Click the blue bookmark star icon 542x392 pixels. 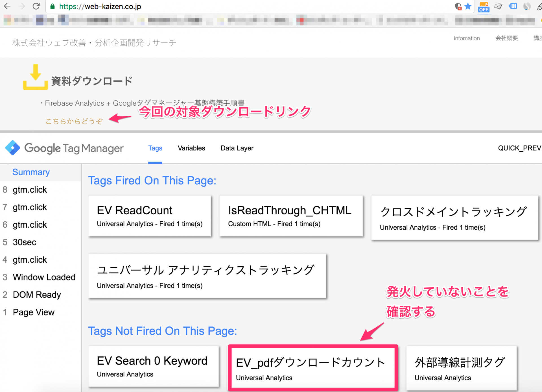tap(468, 6)
